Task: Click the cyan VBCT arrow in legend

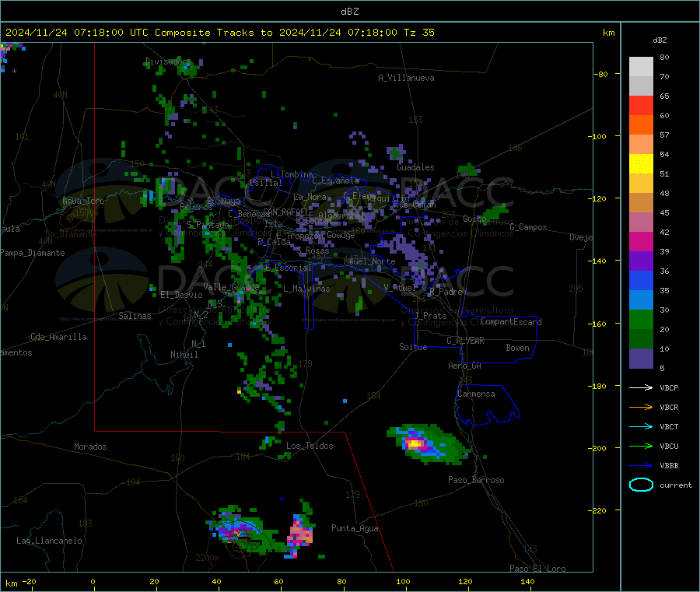Action: click(x=641, y=427)
